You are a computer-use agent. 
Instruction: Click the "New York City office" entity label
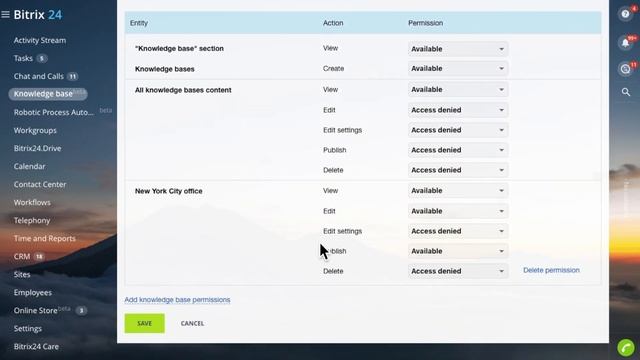(x=169, y=191)
